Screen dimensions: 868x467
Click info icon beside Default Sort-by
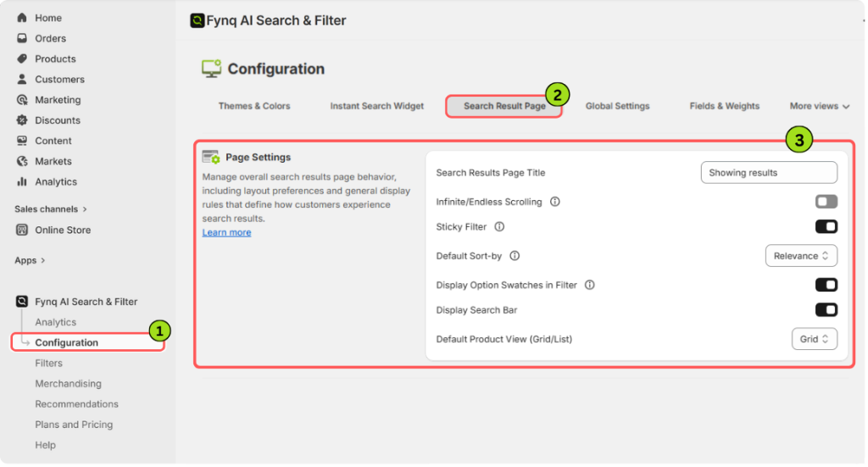coord(515,256)
